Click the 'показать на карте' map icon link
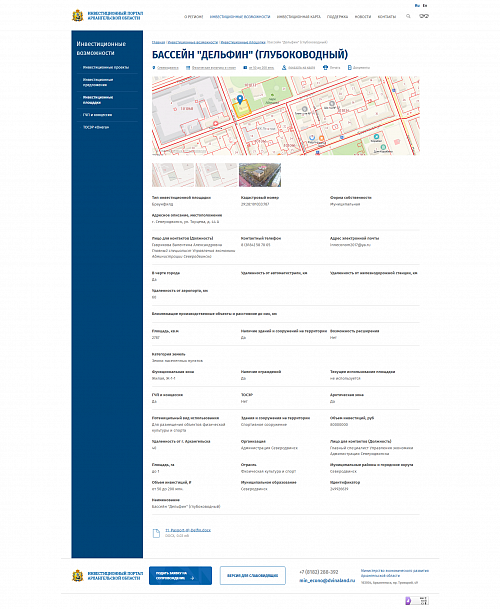Viewport: 500px width, 609px height. [x=284, y=68]
